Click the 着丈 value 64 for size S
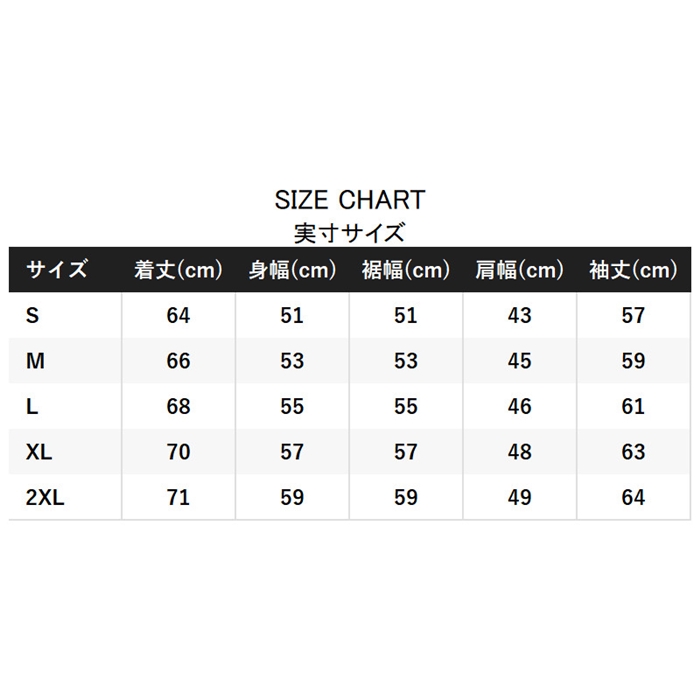700x700 pixels. 178,316
